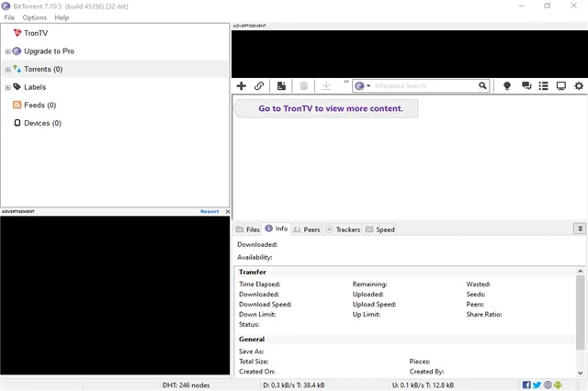Click the info pane vertical scrollbar thumb
The image size is (588, 391).
[x=580, y=313]
